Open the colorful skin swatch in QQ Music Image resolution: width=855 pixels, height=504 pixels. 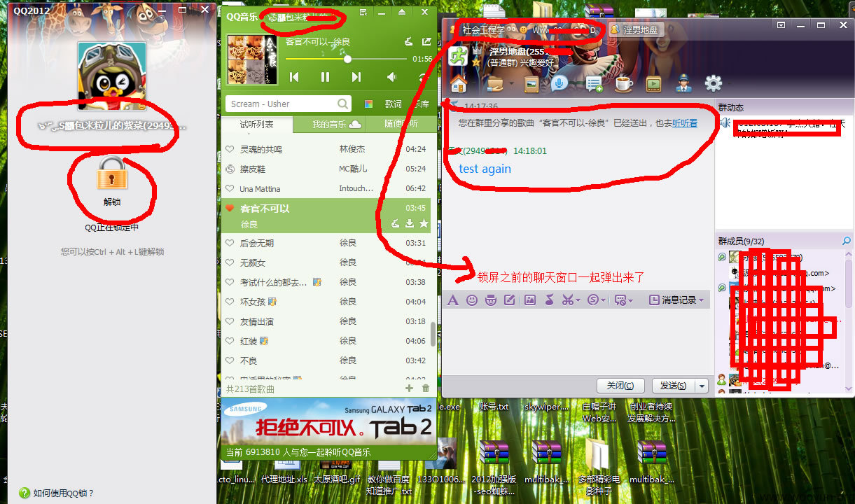[368, 104]
